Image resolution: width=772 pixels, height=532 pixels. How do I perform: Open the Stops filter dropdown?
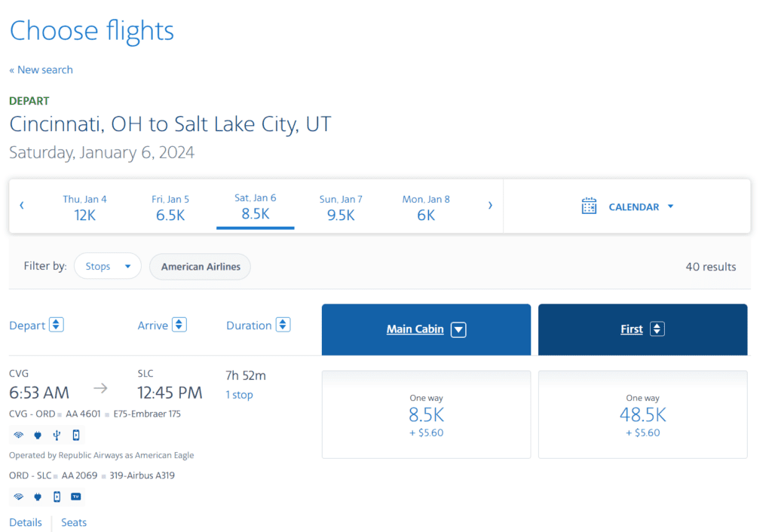tap(108, 267)
